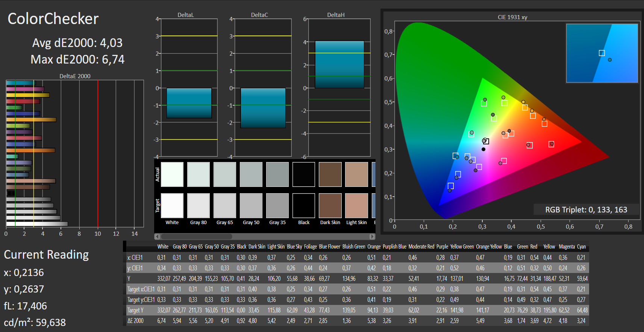Click the Target Gray 65 swatch
This screenshot has width=644, height=332.
pyautogui.click(x=225, y=206)
